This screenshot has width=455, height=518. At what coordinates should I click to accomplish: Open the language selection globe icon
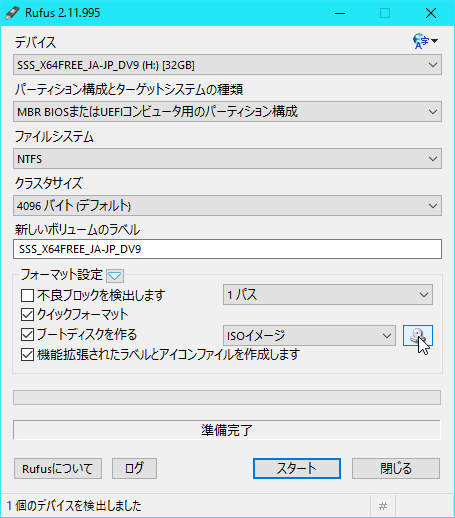click(x=425, y=41)
